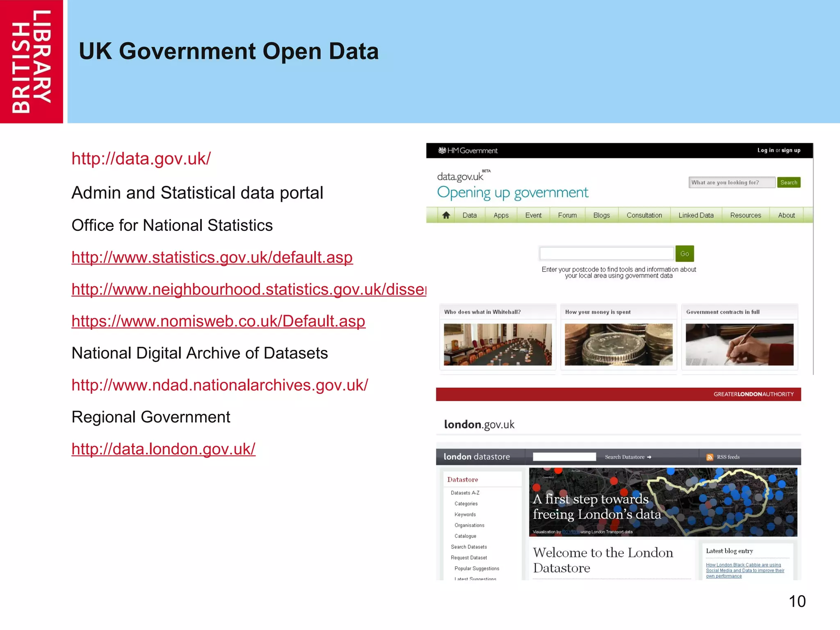This screenshot has width=840, height=630.
Task: Click the About tab
Action: click(786, 215)
